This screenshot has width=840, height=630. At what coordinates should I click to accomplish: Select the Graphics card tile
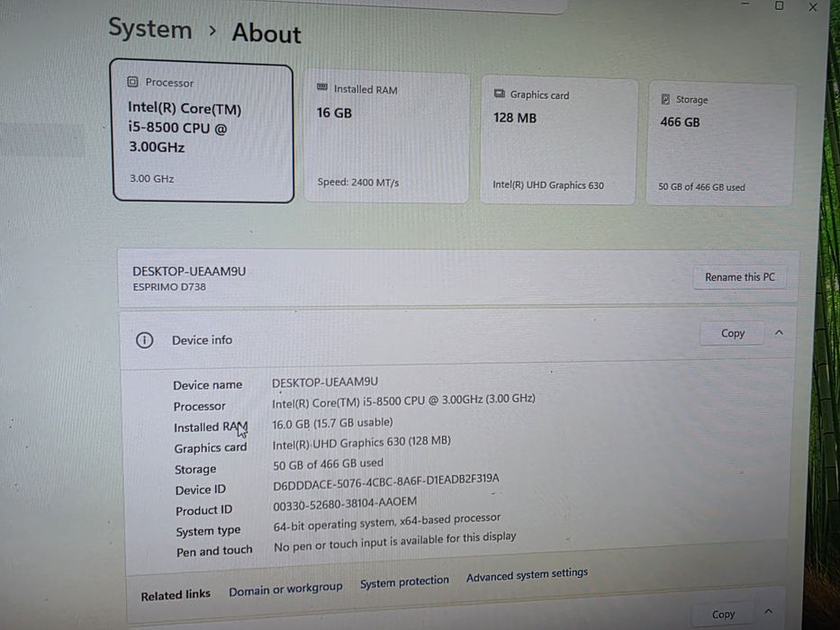559,140
